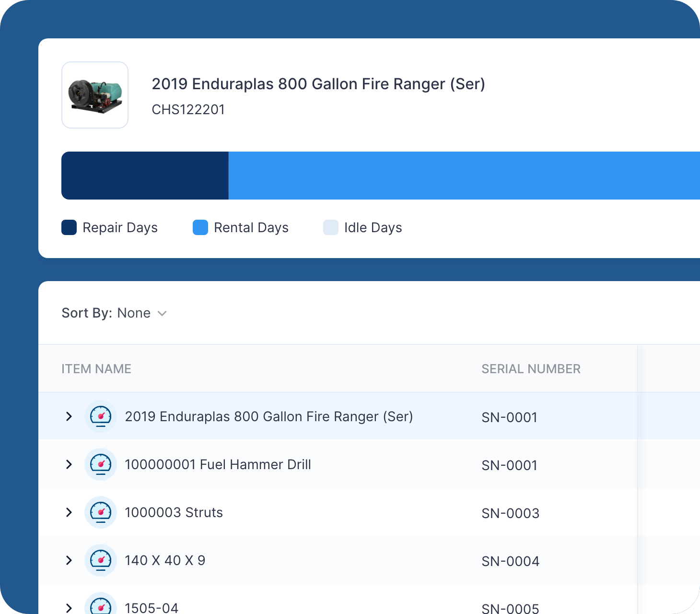Click the gauge icon for 2019 Enduraplas row
The image size is (700, 614).
pos(101,416)
